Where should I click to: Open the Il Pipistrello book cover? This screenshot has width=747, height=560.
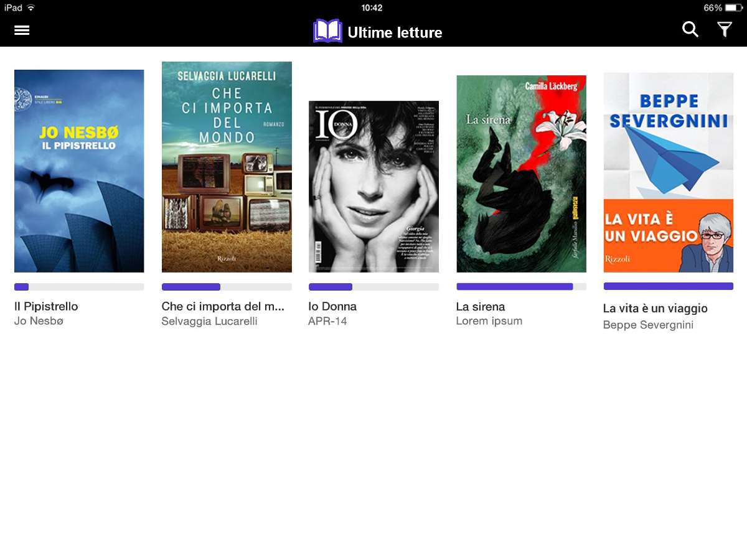[79, 171]
